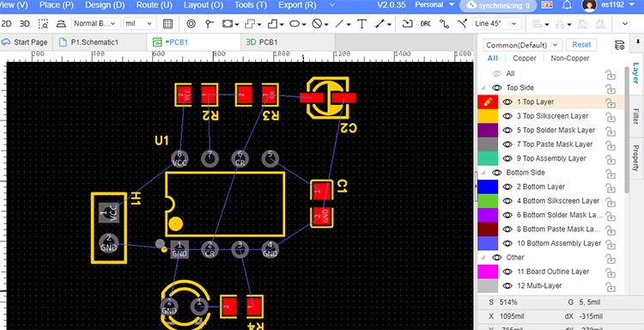Click the Reset button

coord(581,45)
